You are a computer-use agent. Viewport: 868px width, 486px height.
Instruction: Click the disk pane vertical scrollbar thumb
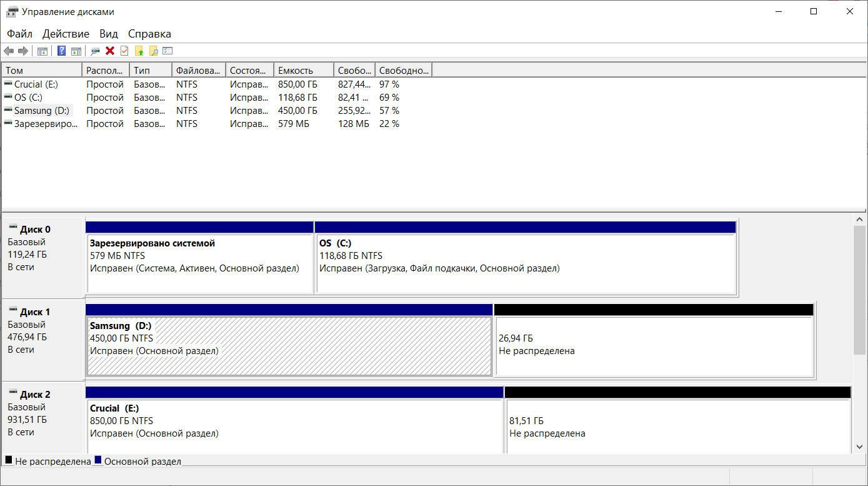click(x=859, y=291)
